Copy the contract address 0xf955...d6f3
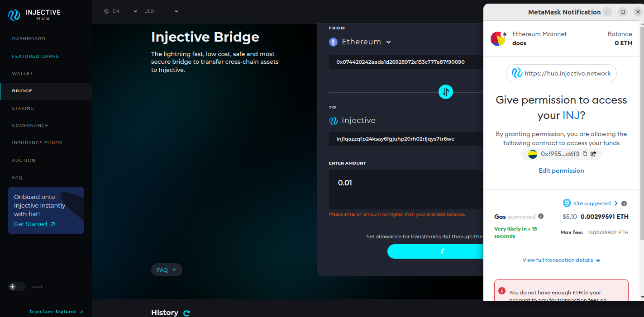644x317 pixels. [x=585, y=154]
